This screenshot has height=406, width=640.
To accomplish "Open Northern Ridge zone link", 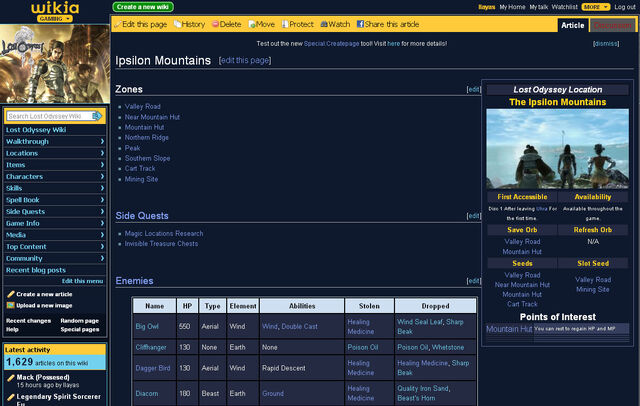I will pyautogui.click(x=147, y=138).
